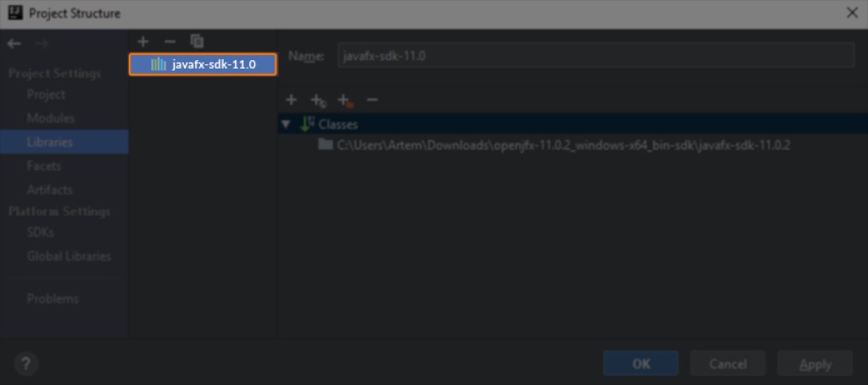The image size is (868, 385).
Task: Remove the selected library with minus icon
Action: point(170,41)
